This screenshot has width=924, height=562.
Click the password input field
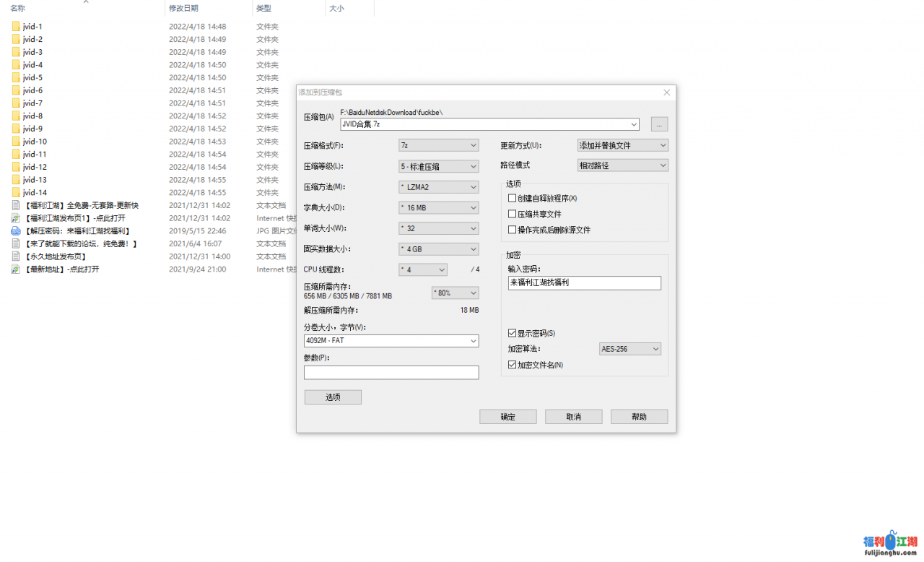click(584, 283)
